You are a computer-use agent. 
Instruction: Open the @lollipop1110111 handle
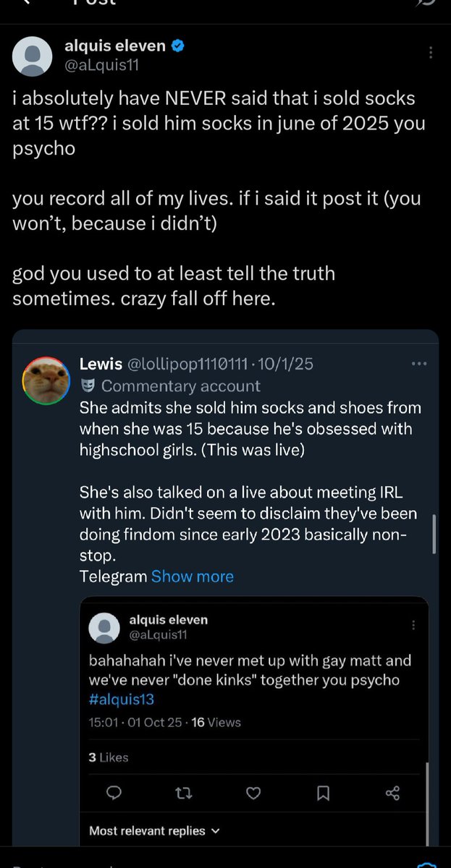(187, 364)
